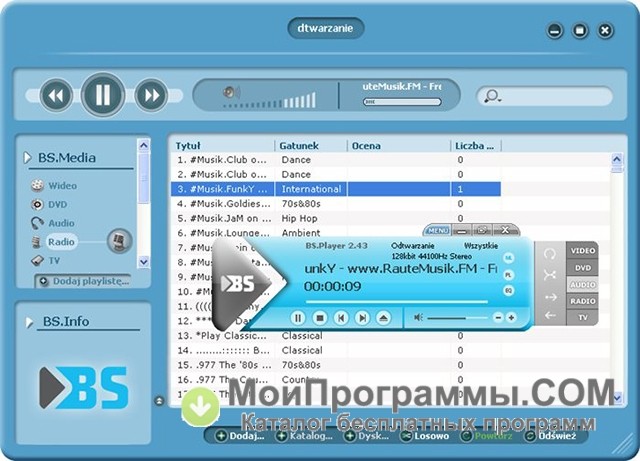Click the small collapse arrow icon below the BS logo
Viewport: 640px width, 461px height.
point(159,401)
